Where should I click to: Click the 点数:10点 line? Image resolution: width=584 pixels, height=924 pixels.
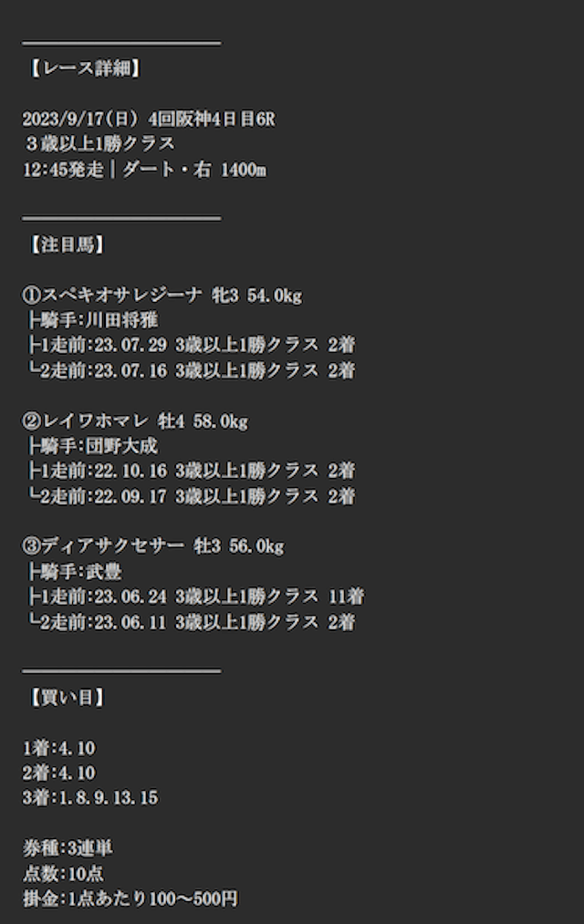pyautogui.click(x=63, y=873)
